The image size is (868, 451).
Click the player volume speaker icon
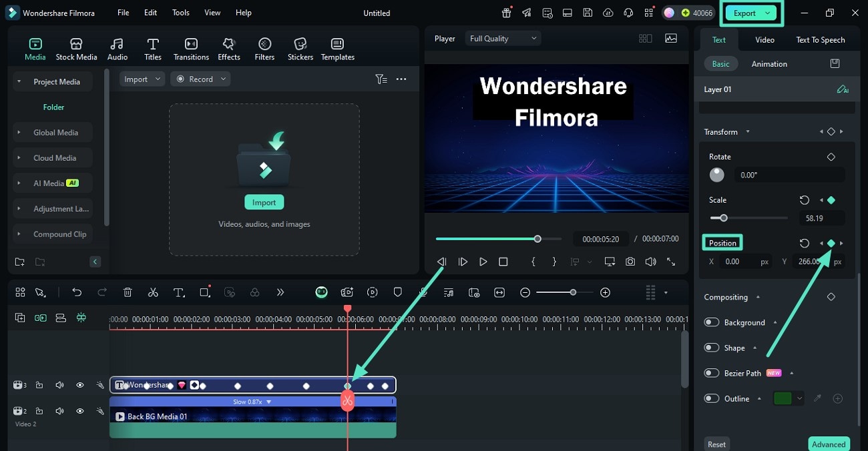point(650,262)
